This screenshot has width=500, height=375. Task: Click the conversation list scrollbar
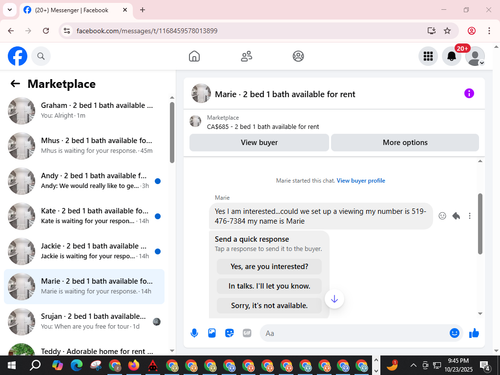point(172,132)
